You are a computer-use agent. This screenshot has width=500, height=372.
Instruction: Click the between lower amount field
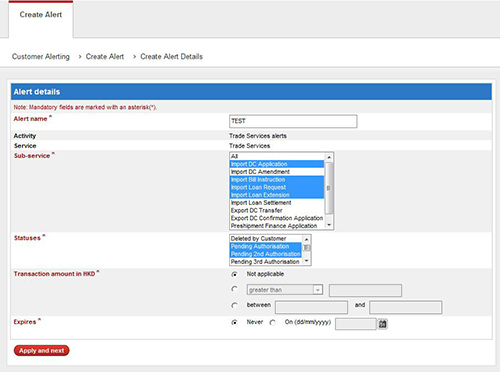[x=311, y=307]
